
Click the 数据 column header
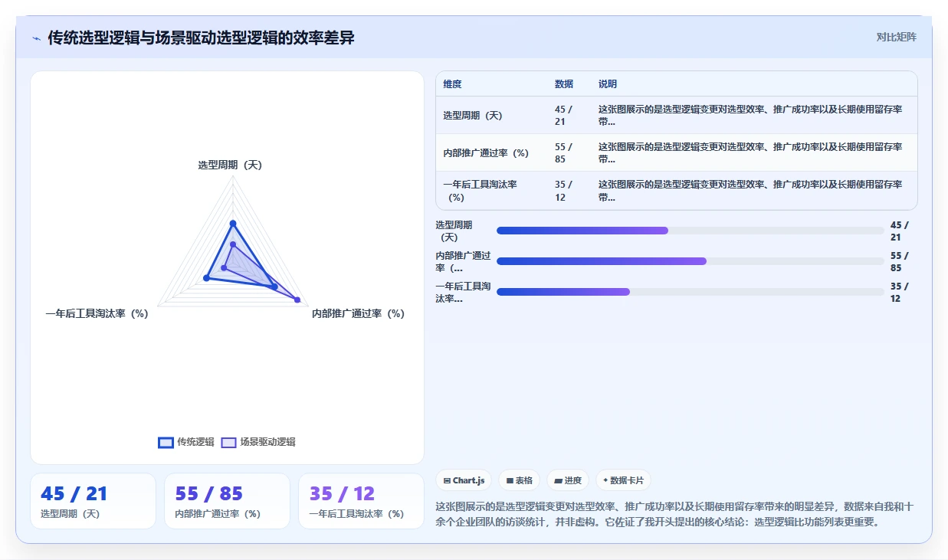coord(564,84)
